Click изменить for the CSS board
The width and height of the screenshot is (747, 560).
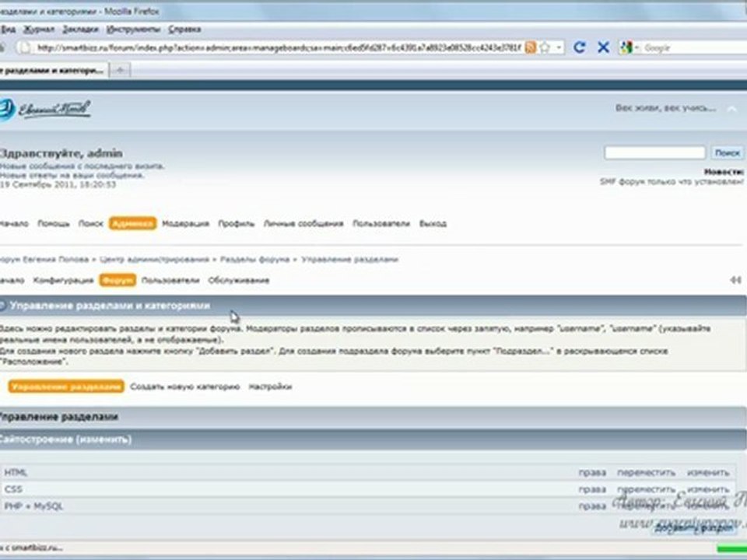[x=708, y=489]
